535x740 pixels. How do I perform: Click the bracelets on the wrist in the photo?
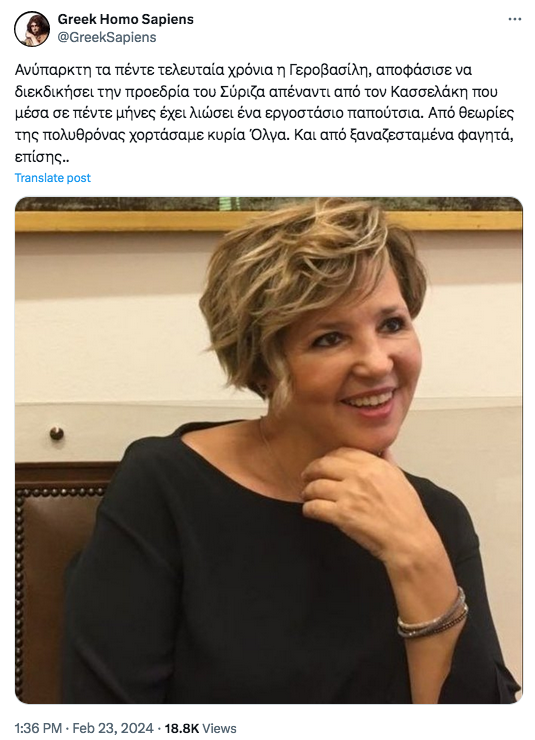coord(432,614)
